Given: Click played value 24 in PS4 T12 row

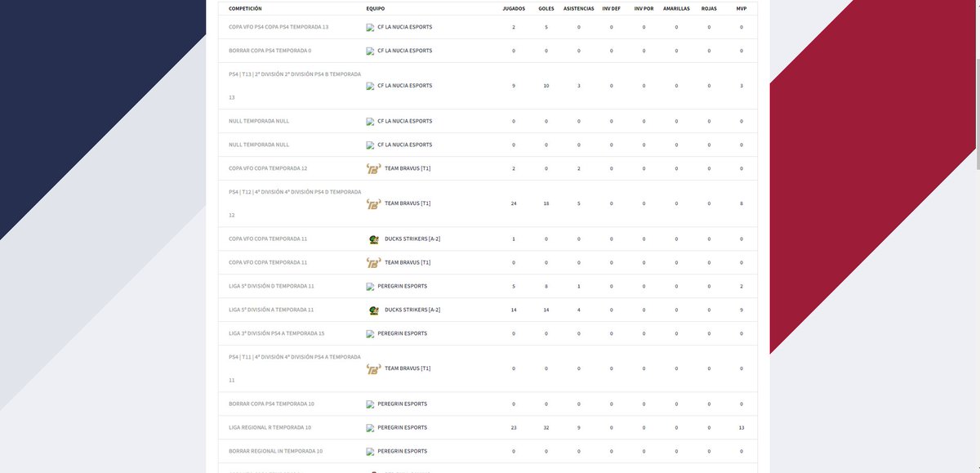Looking at the screenshot, I should tap(514, 203).
